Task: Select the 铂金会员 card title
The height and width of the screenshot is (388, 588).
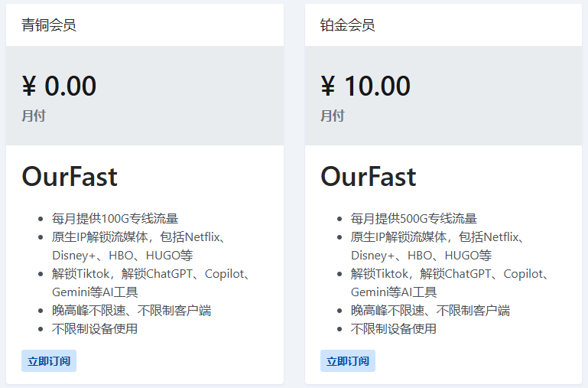Action: tap(348, 25)
